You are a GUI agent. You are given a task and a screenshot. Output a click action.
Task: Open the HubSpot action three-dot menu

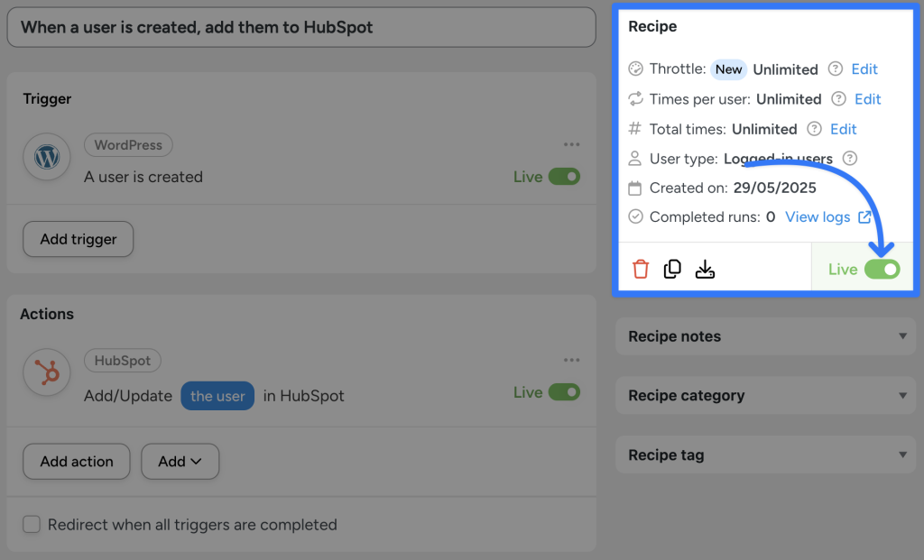click(x=571, y=360)
